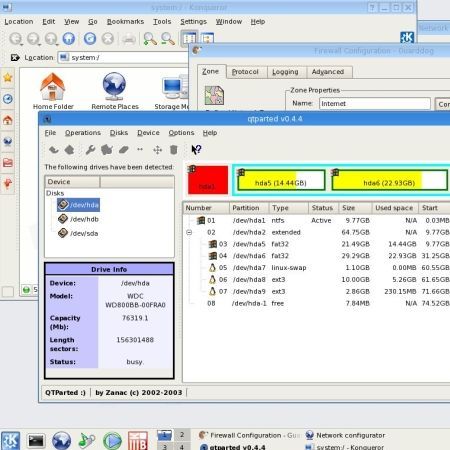Launch the terminal from the panel
This screenshot has width=450, height=450.
coord(36,441)
